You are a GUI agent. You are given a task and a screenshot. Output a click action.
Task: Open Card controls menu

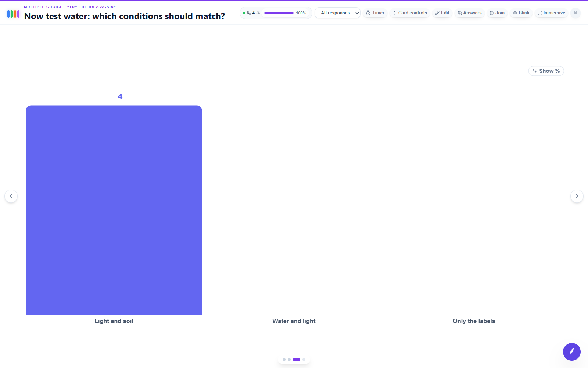[410, 13]
